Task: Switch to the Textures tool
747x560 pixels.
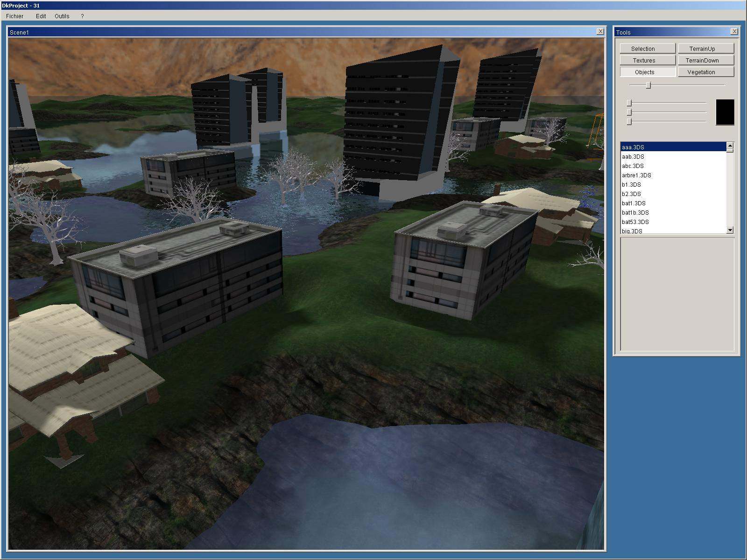Action: [647, 60]
